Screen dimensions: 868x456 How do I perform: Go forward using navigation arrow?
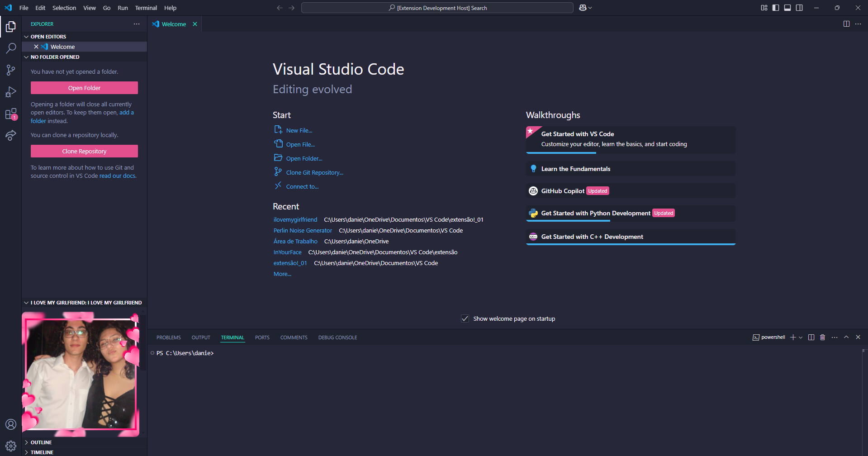292,8
